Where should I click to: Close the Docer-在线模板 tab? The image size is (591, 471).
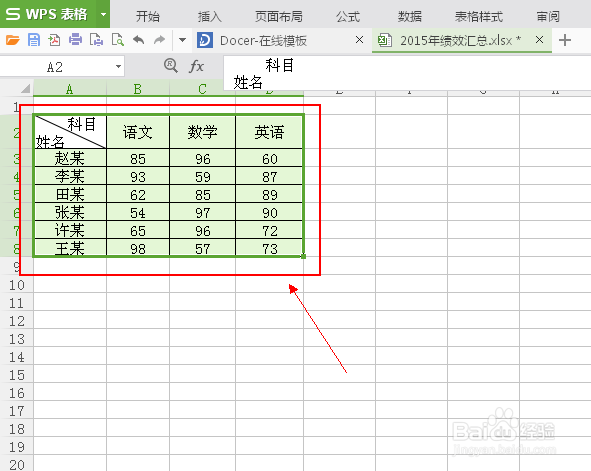tap(360, 40)
